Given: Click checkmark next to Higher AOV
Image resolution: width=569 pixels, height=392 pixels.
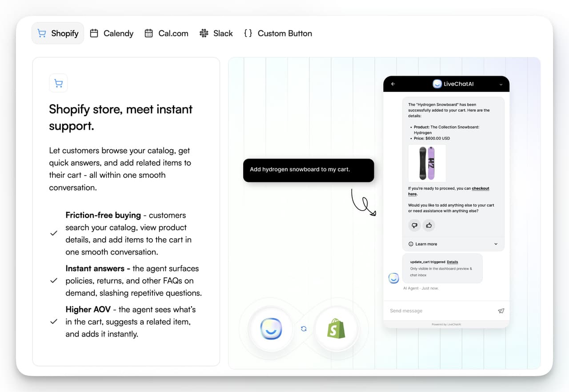Looking at the screenshot, I should (x=54, y=322).
